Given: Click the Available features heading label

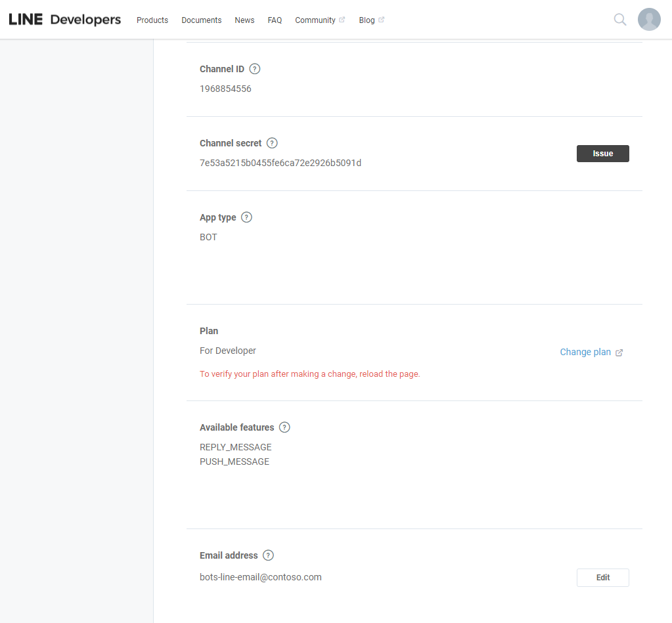Looking at the screenshot, I should pyautogui.click(x=236, y=427).
